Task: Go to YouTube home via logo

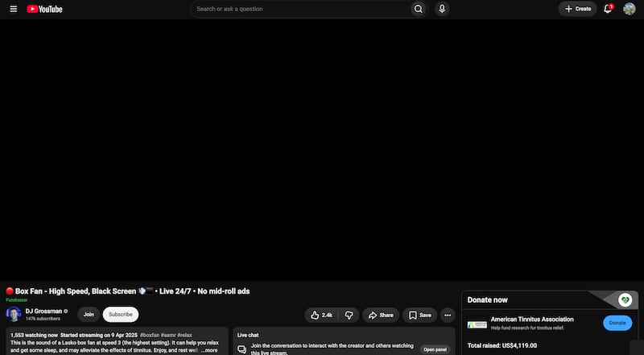Action: pos(44,9)
